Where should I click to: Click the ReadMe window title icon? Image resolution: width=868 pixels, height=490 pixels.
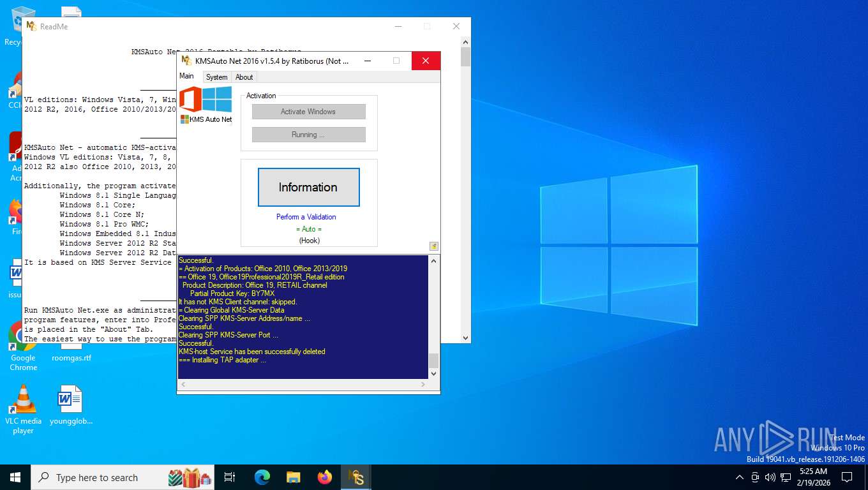click(x=31, y=26)
